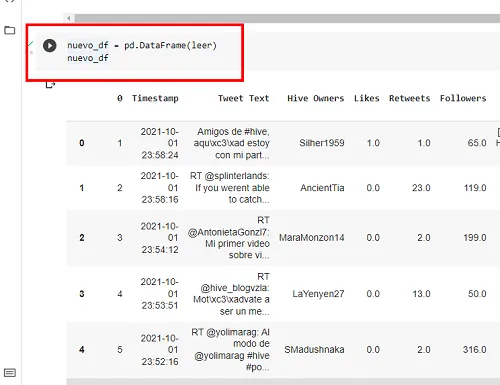The image size is (500, 385).
Task: Click tweet text RT @yolimarag
Action: click(231, 350)
